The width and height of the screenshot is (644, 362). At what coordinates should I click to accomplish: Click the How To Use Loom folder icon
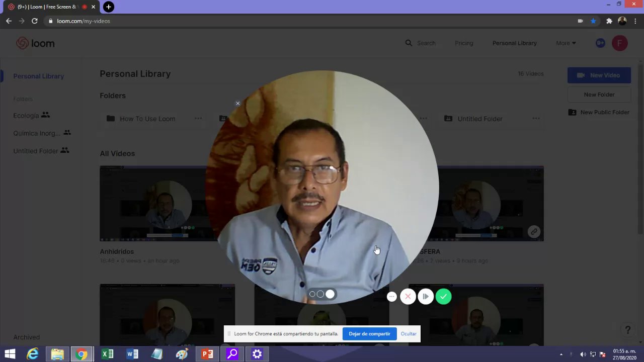111,119
